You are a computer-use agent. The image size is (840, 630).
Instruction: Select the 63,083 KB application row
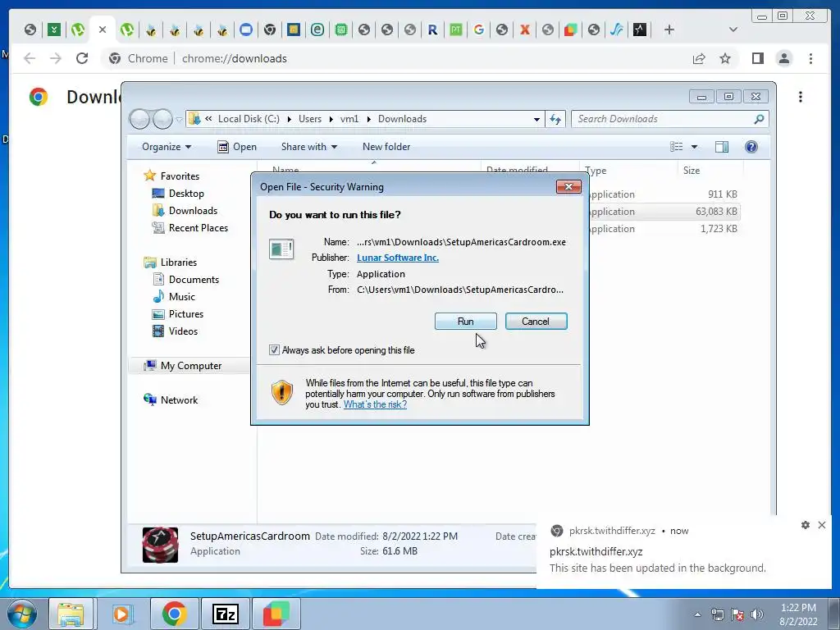pyautogui.click(x=663, y=212)
